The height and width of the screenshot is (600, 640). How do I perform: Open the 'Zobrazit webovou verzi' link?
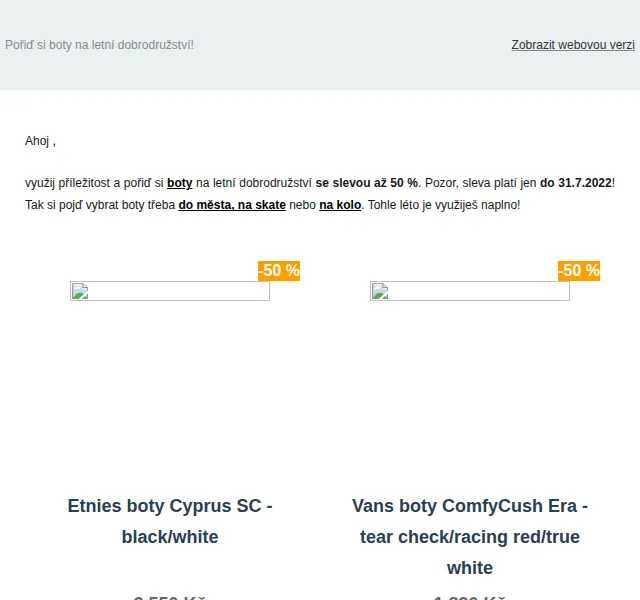[x=573, y=45]
